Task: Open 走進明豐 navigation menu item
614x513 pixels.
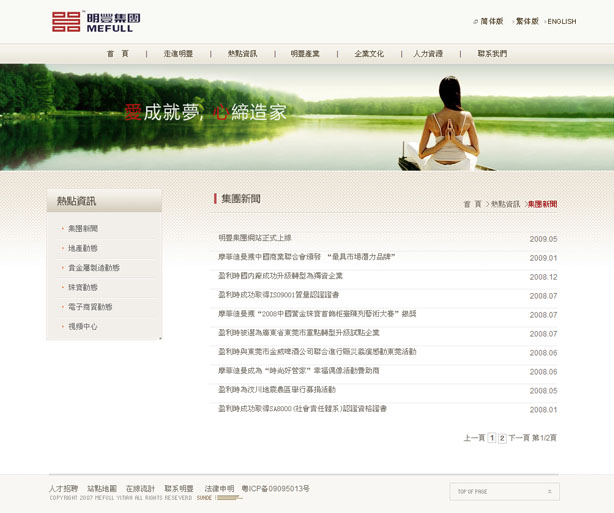Action: (x=178, y=54)
